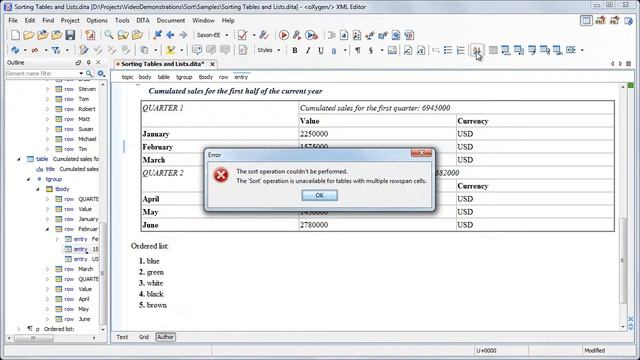Collapse the tgroup tree node

point(28,179)
